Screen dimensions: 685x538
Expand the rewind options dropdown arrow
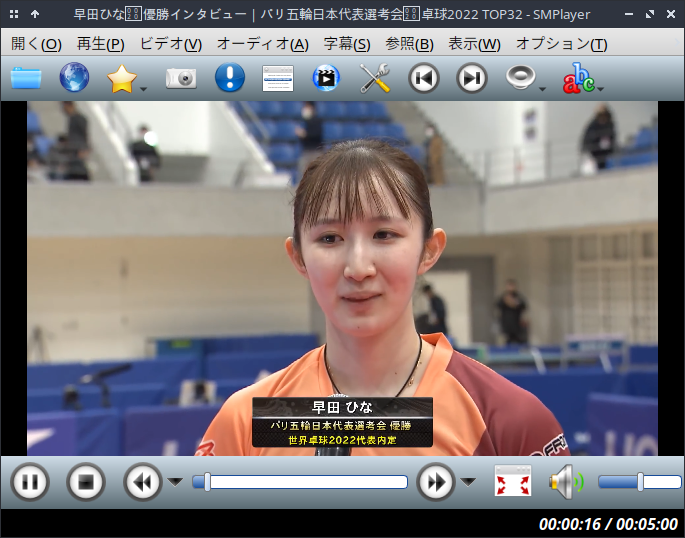[x=175, y=482]
